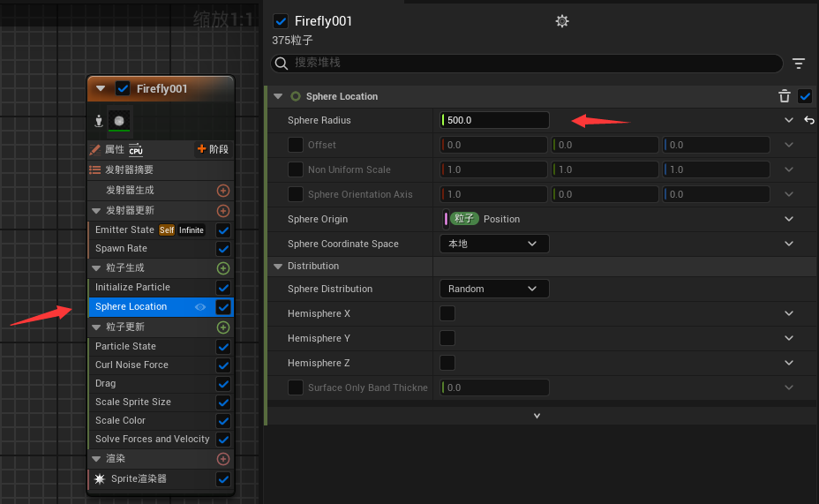Collapse the 渲染 group

[x=96, y=459]
